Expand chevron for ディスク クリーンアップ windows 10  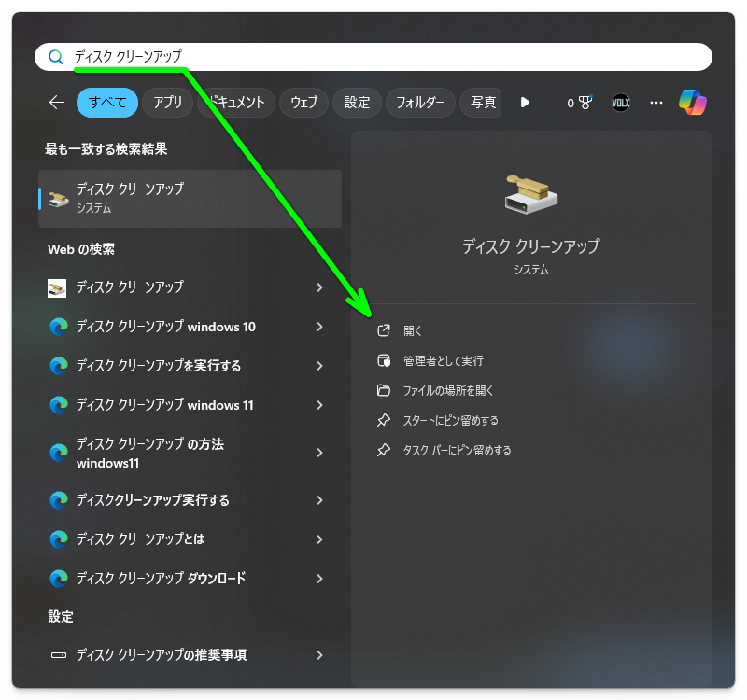[319, 327]
